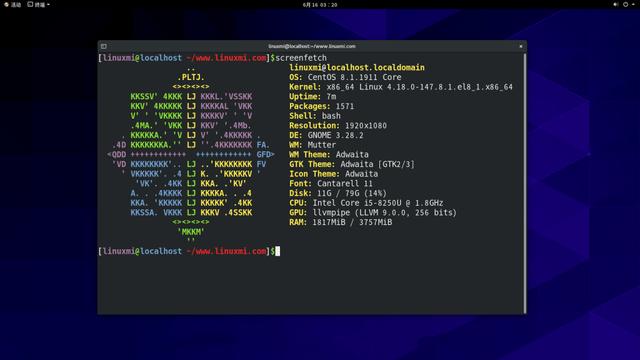Click the cursor at the last terminal prompt
This screenshot has width=640, height=360.
pyautogui.click(x=278, y=251)
